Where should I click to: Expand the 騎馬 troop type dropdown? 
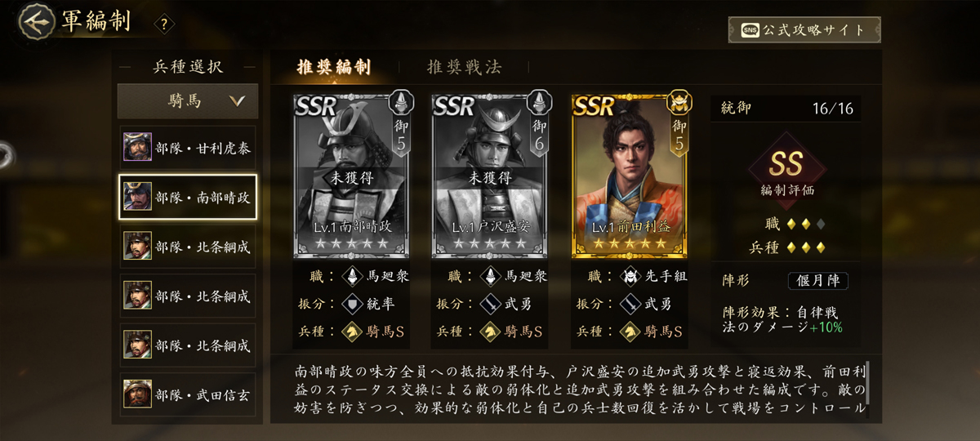pyautogui.click(x=188, y=101)
